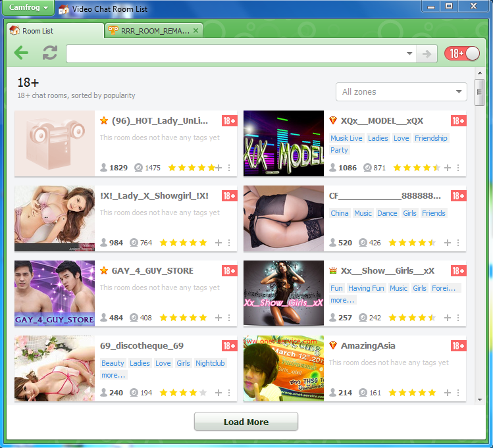Open options menu for AmazingAsia room
Image resolution: width=493 pixels, height=448 pixels.
click(x=458, y=393)
